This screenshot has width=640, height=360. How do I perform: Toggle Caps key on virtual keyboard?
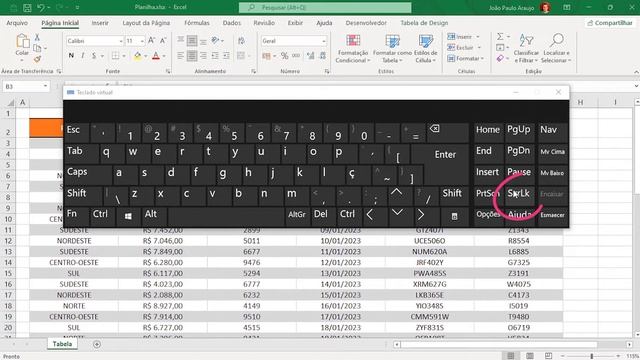tap(87, 175)
